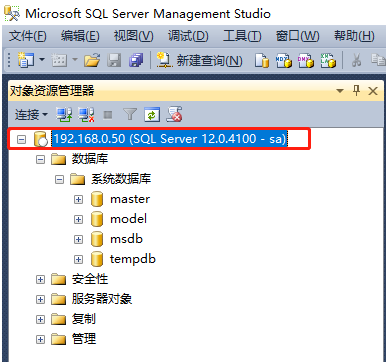
Task: Click the msdb database cylinder icon
Action: point(97,239)
